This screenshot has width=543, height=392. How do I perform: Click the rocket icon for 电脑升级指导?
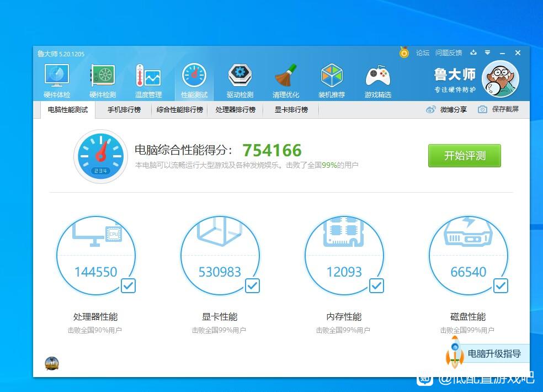coord(455,353)
